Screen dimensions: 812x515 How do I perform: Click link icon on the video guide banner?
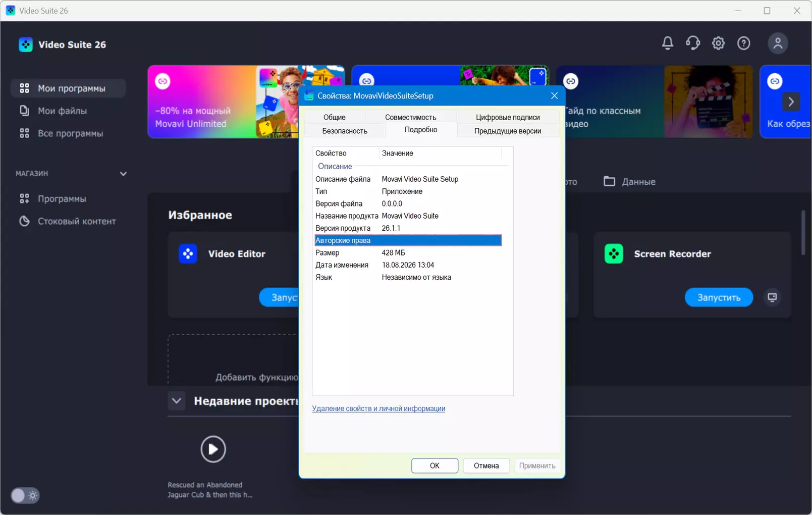(571, 81)
